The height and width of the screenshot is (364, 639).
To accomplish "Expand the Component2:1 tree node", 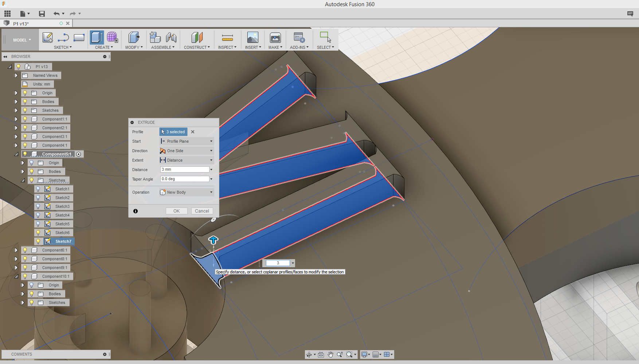I will click(x=16, y=128).
